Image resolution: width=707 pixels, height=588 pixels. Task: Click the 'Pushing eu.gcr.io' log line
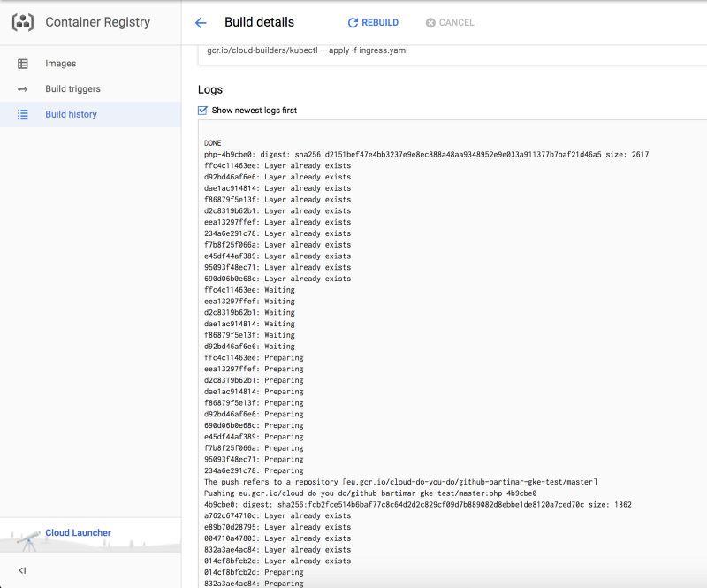click(x=370, y=493)
